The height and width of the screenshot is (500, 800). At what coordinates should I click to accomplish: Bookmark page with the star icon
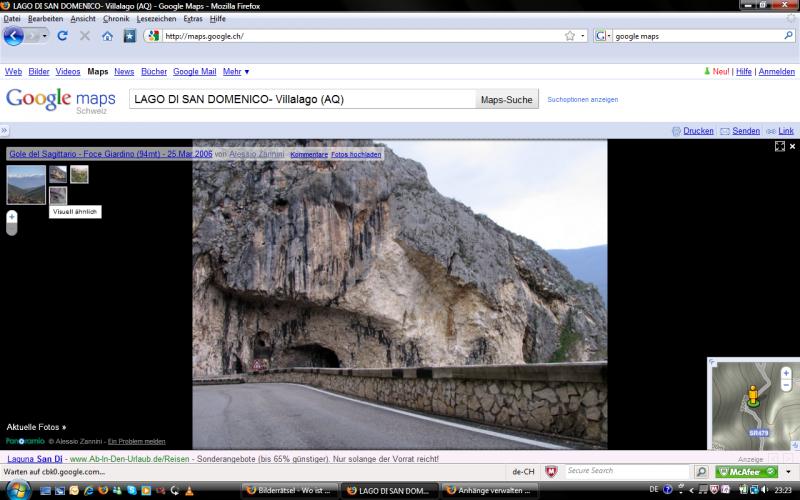[x=569, y=36]
